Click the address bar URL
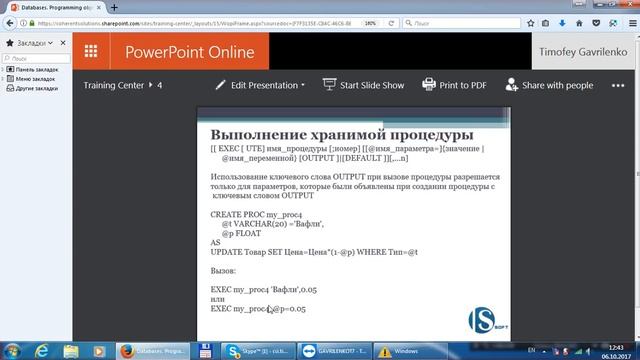This screenshot has height=360, width=640. 194,24
